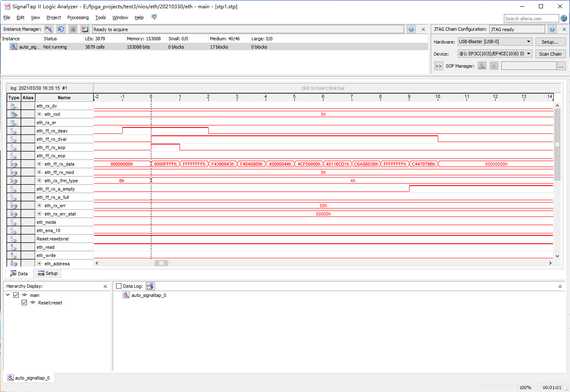Viewport: 570px width, 392px height.
Task: Open the Edit menu
Action: (20, 17)
